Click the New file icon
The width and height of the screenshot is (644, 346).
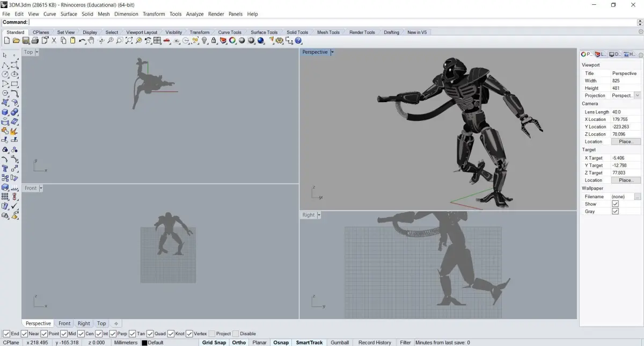(7, 40)
